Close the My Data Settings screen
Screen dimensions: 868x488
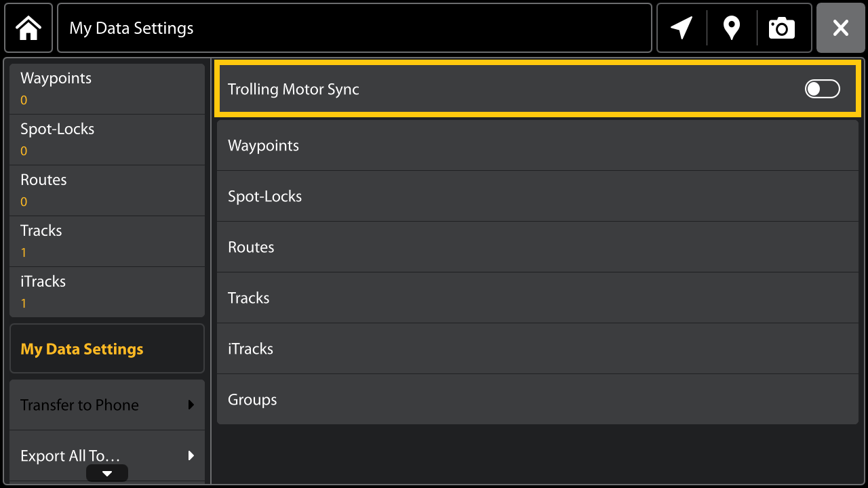pos(841,28)
